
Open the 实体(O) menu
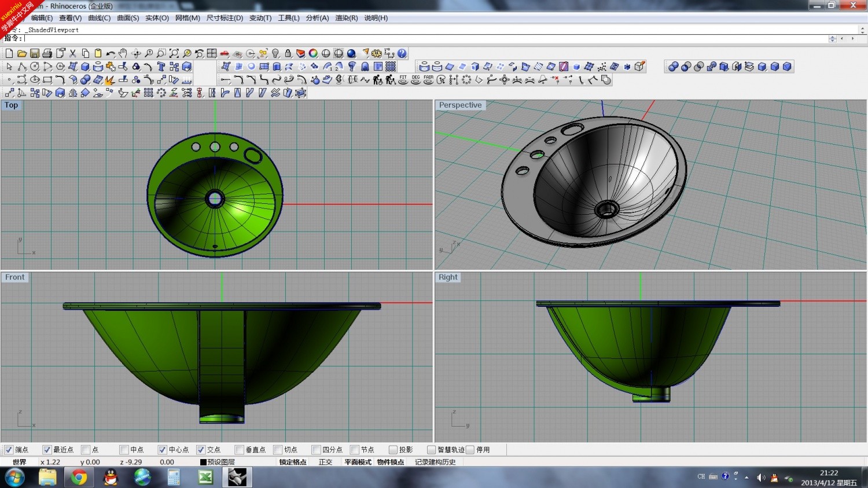click(x=157, y=18)
